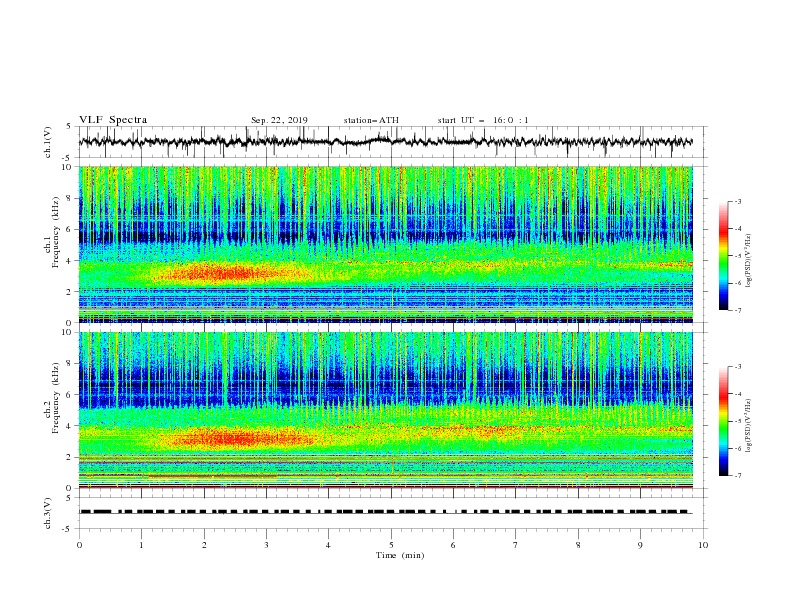Click the 'ch.3(V)' axis label
792x612 pixels.
[x=48, y=513]
